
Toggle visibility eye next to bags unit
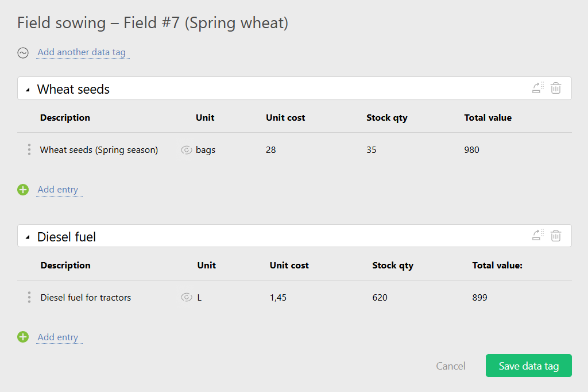pyautogui.click(x=186, y=150)
